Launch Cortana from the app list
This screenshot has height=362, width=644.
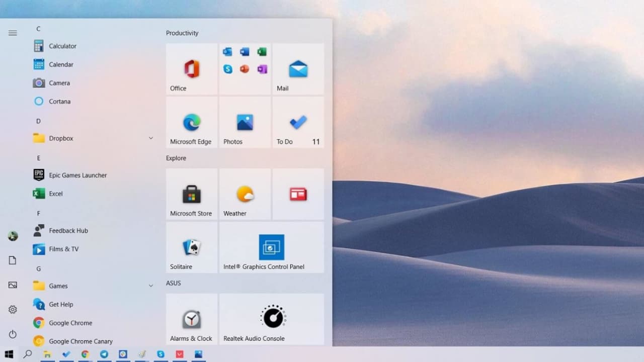pos(93,102)
